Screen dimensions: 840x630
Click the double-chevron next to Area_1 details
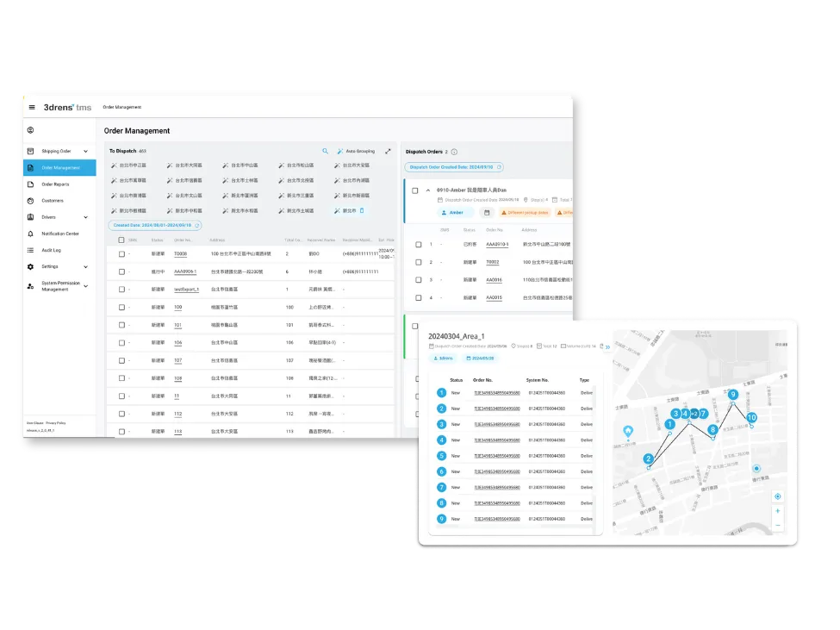(607, 346)
